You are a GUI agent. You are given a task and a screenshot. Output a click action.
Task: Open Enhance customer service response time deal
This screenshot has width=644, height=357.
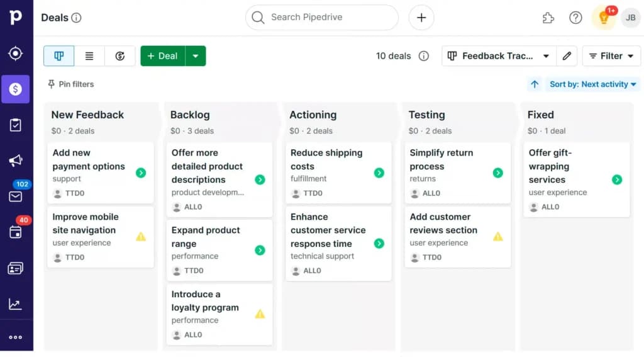[x=338, y=244]
